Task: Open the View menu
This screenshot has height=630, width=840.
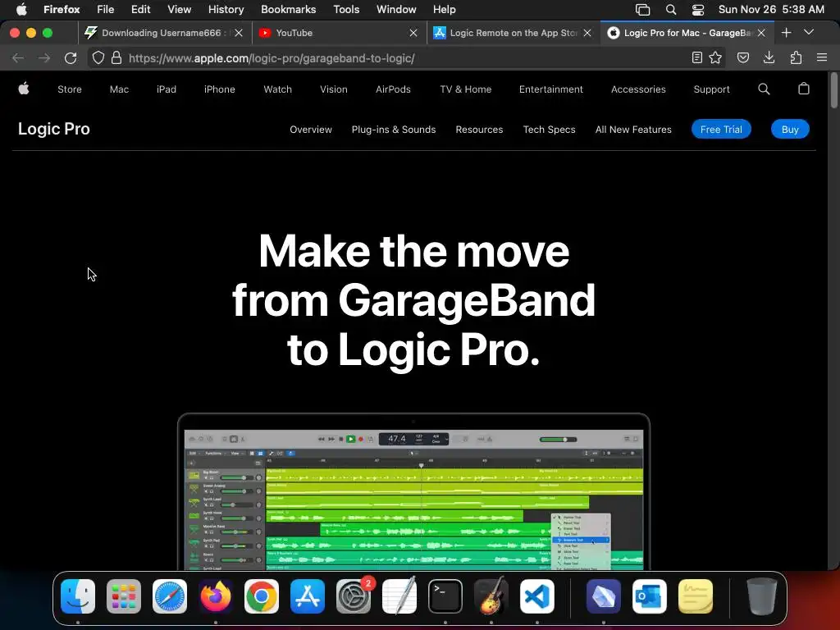Action: 179,10
